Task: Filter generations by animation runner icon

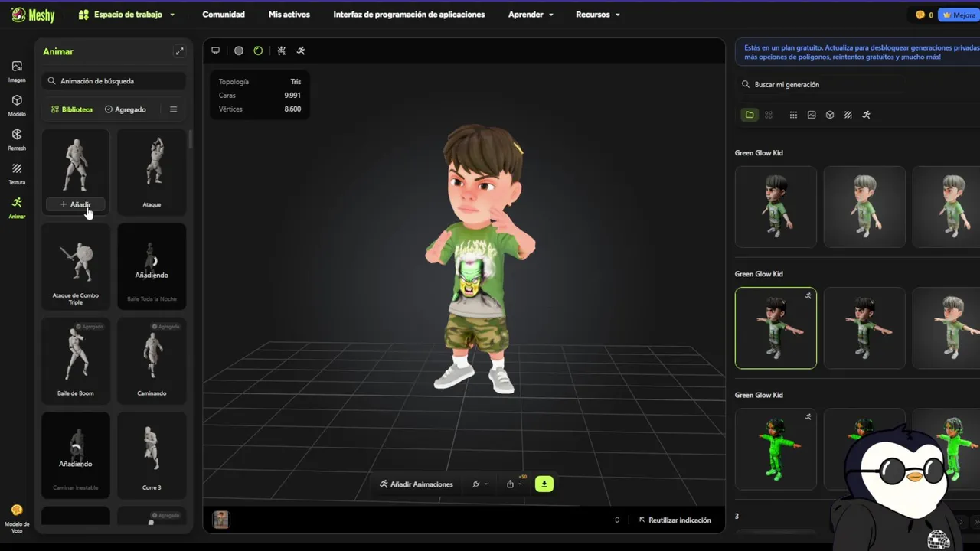Action: [867, 115]
